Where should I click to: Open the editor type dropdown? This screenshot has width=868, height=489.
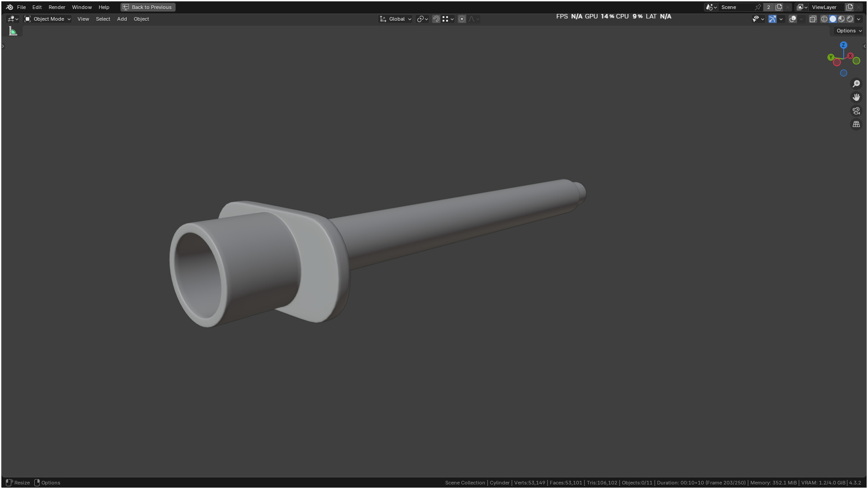[x=13, y=19]
